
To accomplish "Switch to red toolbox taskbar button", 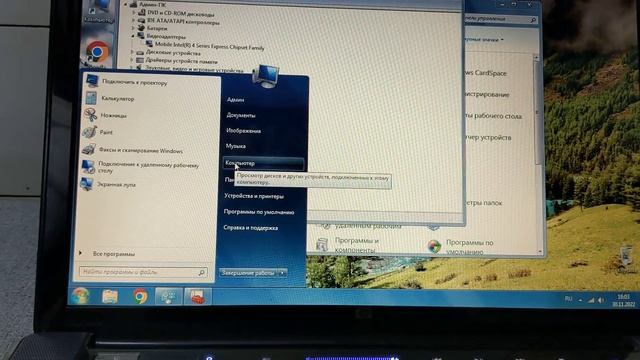I will point(198,297).
